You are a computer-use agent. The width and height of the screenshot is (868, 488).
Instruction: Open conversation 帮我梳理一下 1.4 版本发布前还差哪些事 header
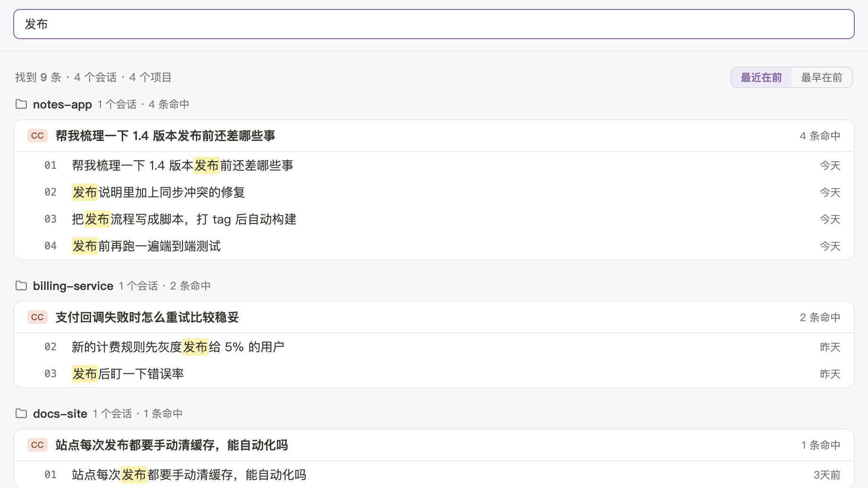(x=434, y=136)
